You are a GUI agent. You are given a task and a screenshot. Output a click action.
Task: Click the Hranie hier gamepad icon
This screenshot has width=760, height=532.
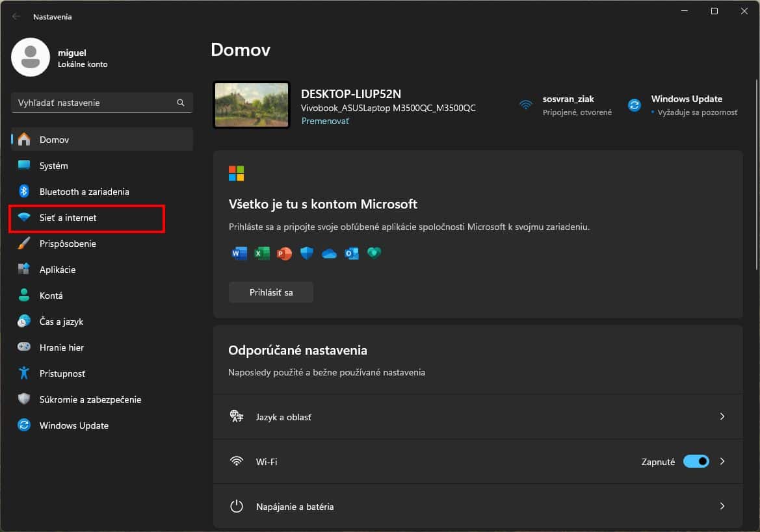tap(24, 347)
